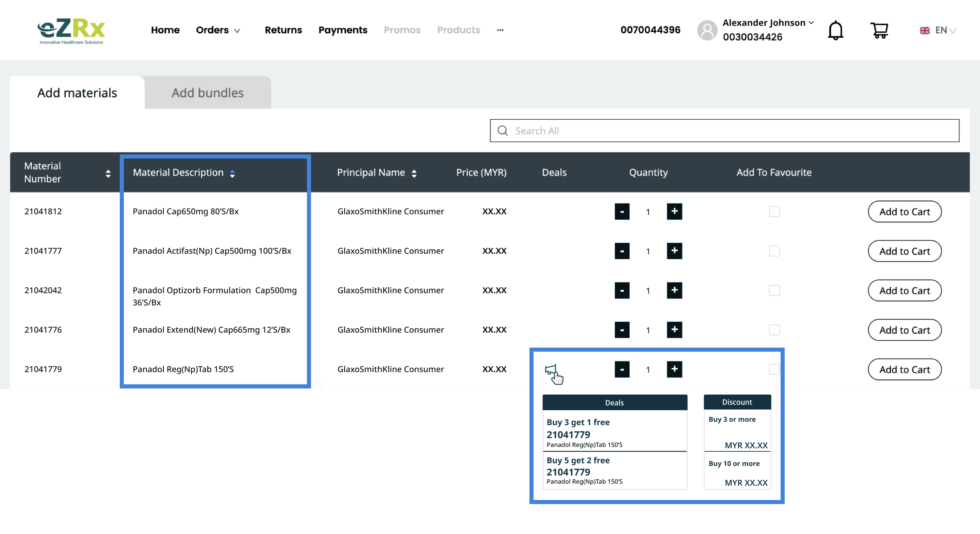Add Panadol Optizorb Formulation to cart
This screenshot has width=980, height=534.
click(x=905, y=291)
